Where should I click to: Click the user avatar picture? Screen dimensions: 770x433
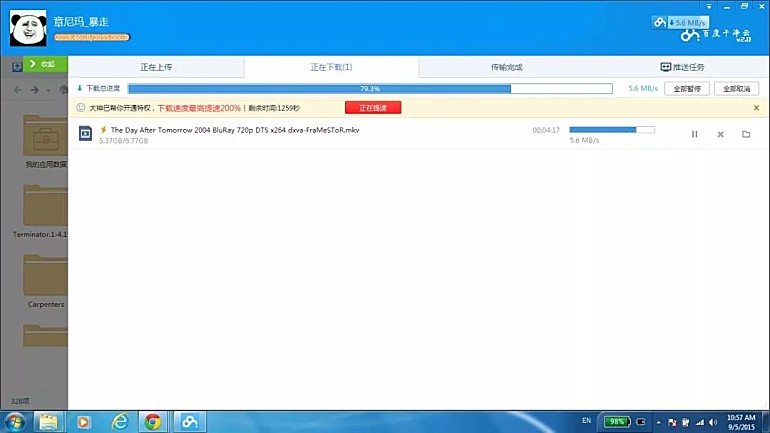28,27
